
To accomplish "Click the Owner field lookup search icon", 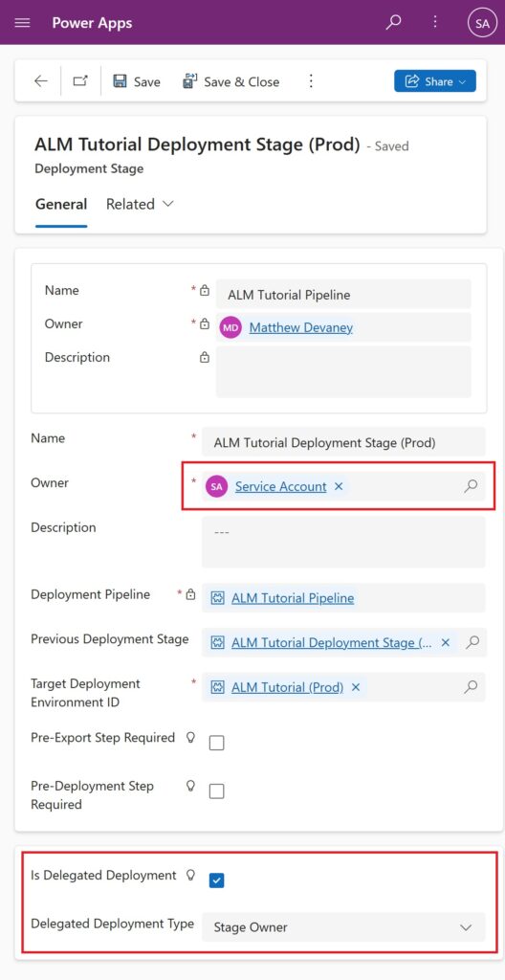I will 471,486.
